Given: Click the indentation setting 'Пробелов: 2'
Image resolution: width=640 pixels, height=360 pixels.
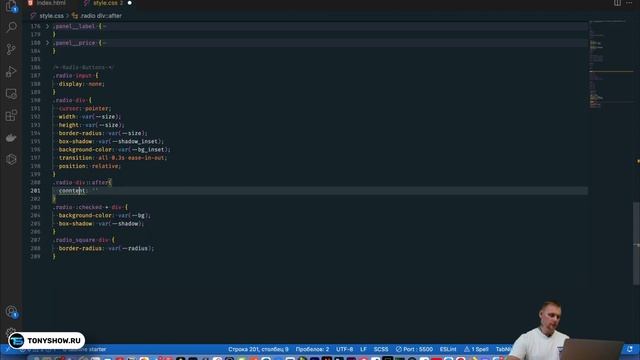Looking at the screenshot, I should (x=312, y=349).
